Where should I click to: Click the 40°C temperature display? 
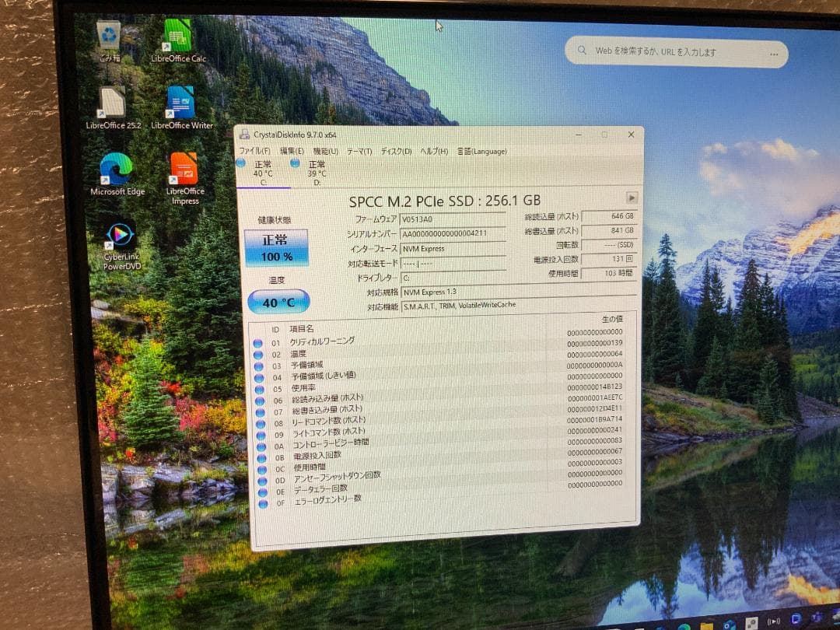[277, 301]
